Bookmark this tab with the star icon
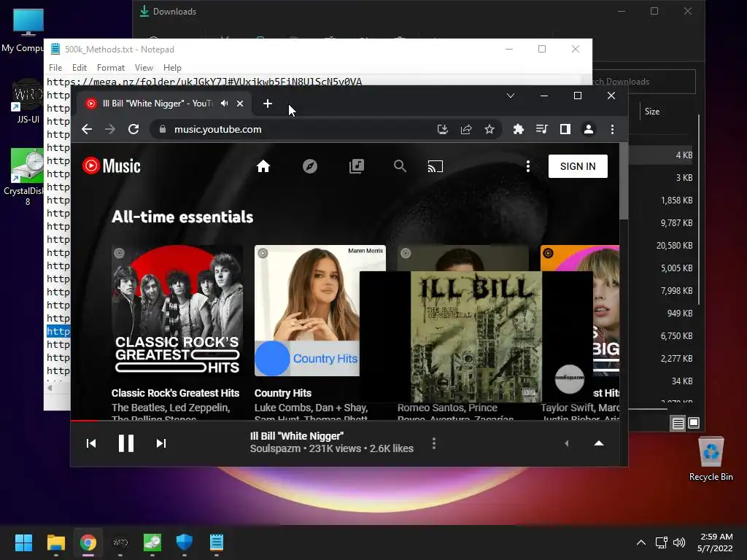The height and width of the screenshot is (560, 747). point(489,129)
